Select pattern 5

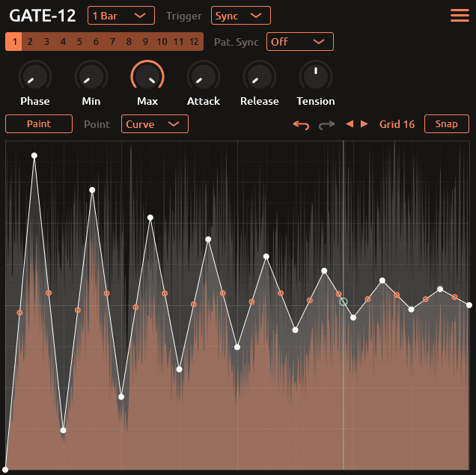pos(79,42)
